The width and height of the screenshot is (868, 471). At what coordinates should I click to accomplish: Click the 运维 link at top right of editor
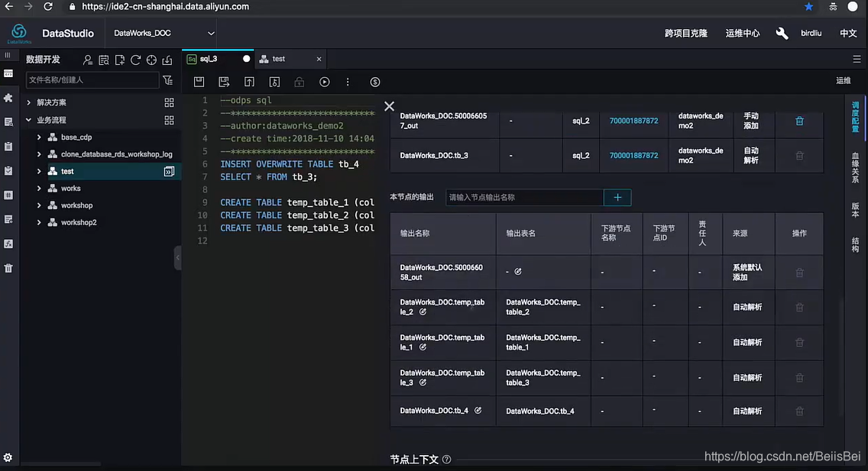tap(843, 81)
